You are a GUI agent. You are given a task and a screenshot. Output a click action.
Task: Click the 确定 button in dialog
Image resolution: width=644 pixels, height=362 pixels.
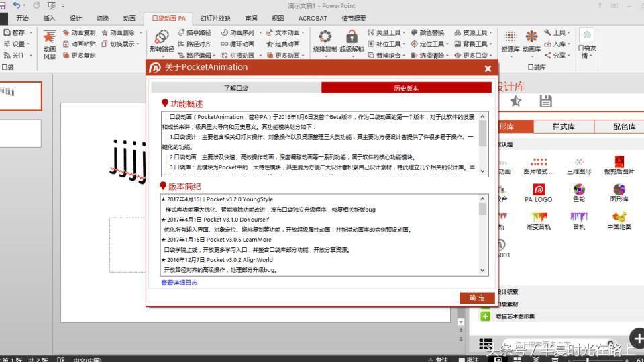tap(477, 298)
